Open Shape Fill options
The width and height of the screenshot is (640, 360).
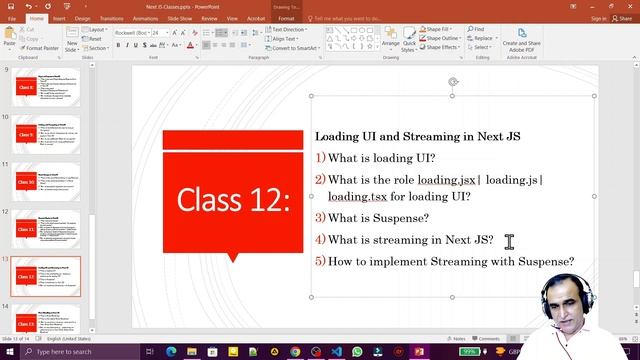point(436,29)
